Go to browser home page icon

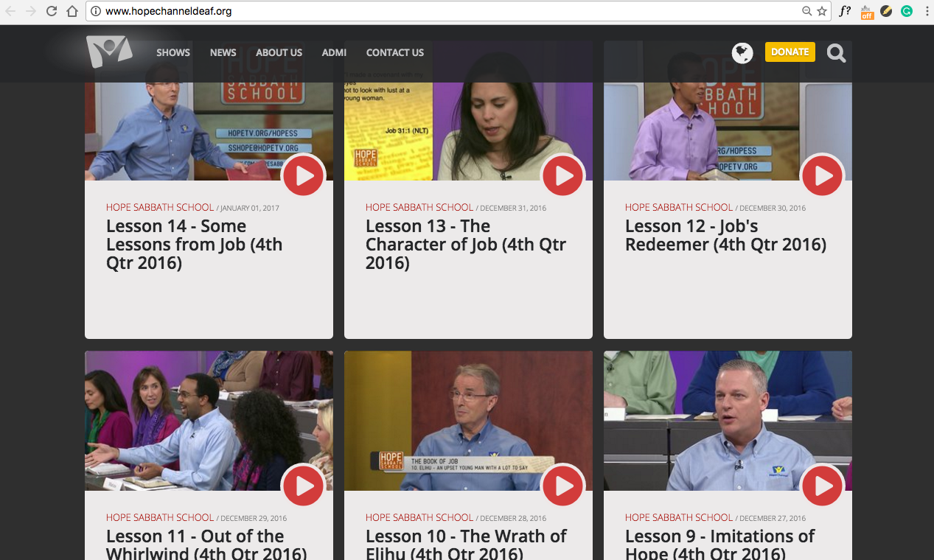click(x=72, y=11)
